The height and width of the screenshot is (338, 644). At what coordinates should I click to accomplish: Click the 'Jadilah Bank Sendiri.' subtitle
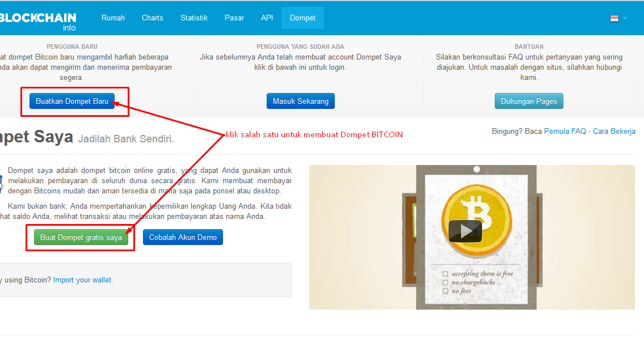[126, 139]
